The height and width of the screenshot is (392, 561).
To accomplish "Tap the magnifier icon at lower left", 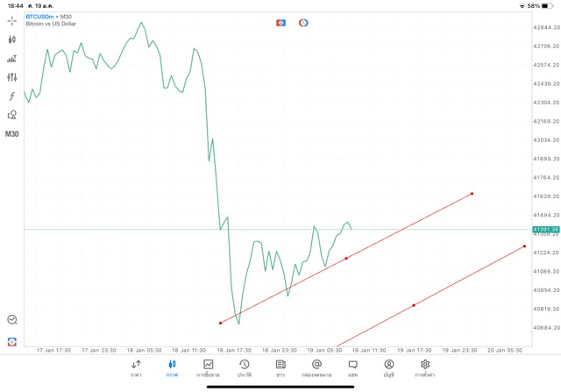I will coord(12,320).
